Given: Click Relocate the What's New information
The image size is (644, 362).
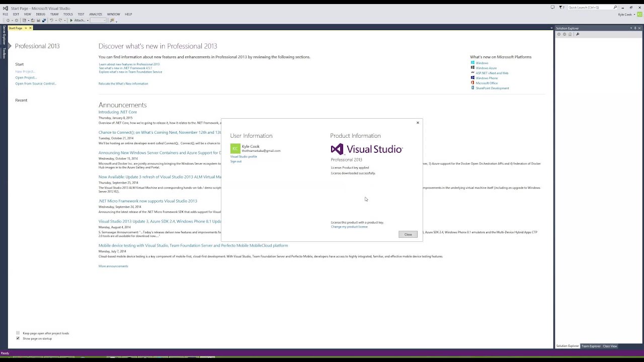Looking at the screenshot, I should [123, 83].
